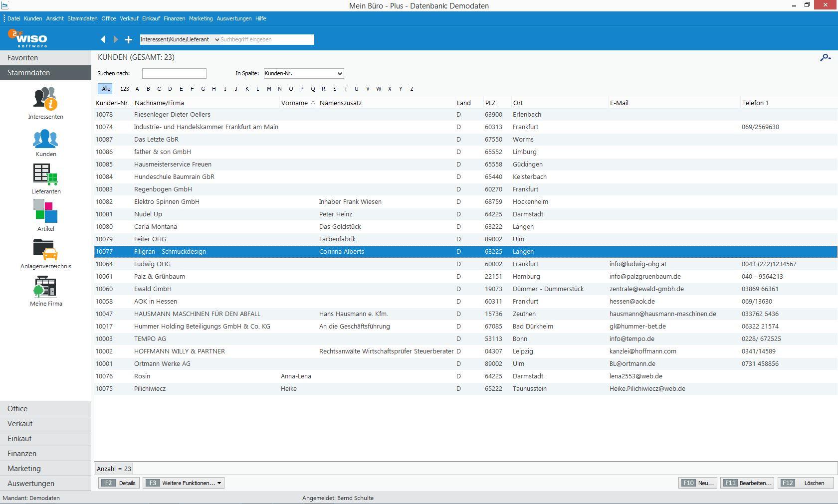Viewport: 838px width, 504px height.
Task: Create new record with the plus icon
Action: [x=128, y=39]
